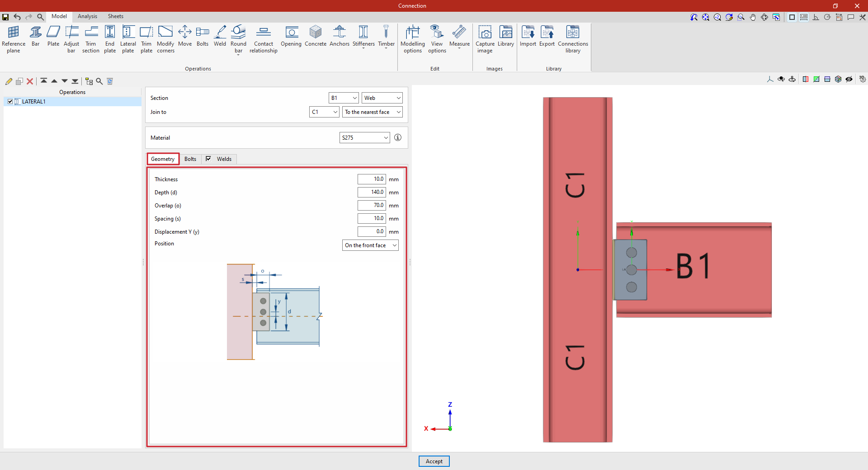Click the Thickness value field

[x=371, y=179]
